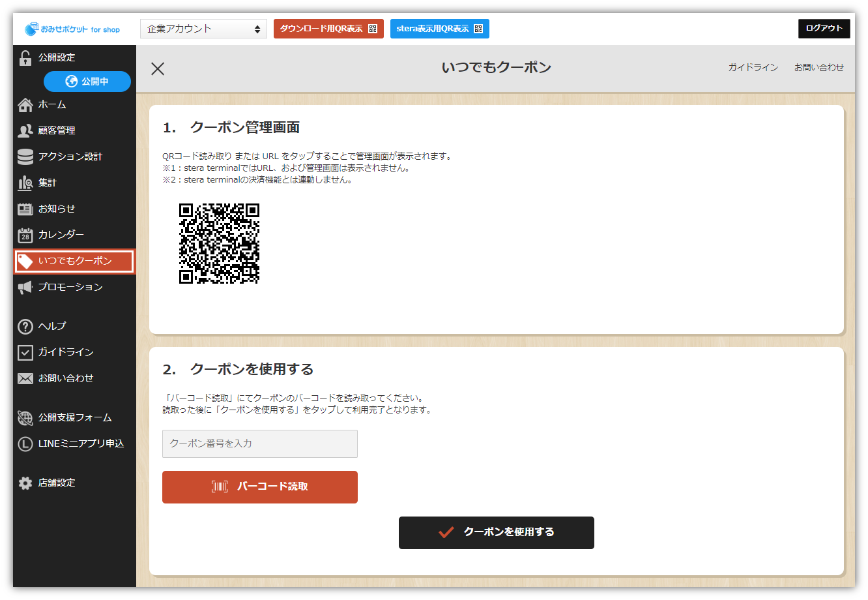The image size is (868, 600).
Task: Click the barcode icon in バーコード読取 button
Action: [220, 487]
